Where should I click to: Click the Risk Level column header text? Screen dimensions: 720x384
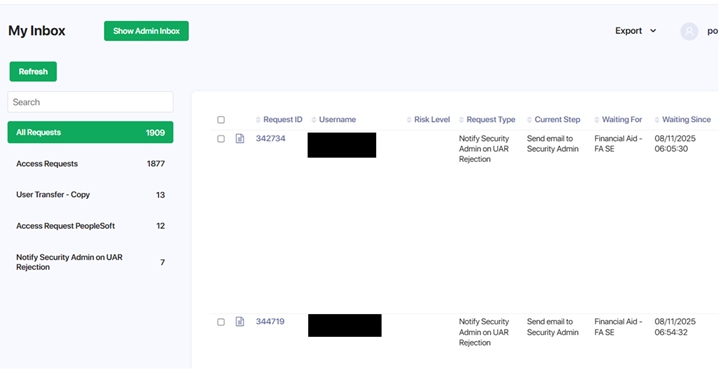[x=432, y=119]
